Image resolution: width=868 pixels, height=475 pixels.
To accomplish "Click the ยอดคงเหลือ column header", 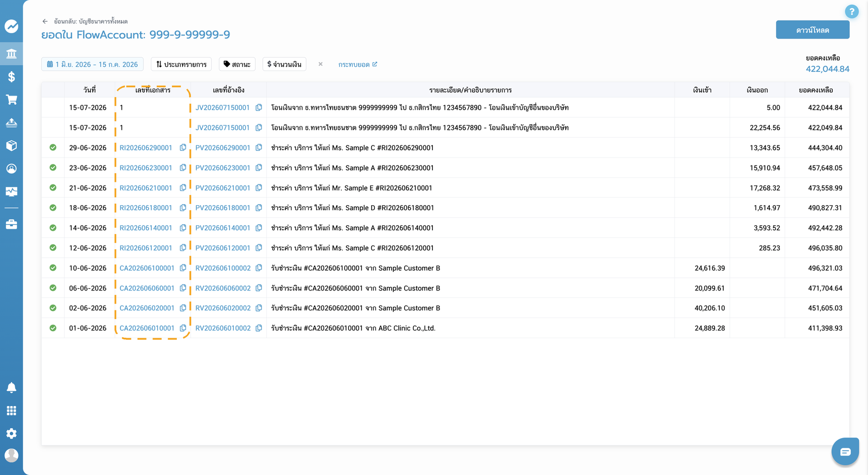I will 816,90.
